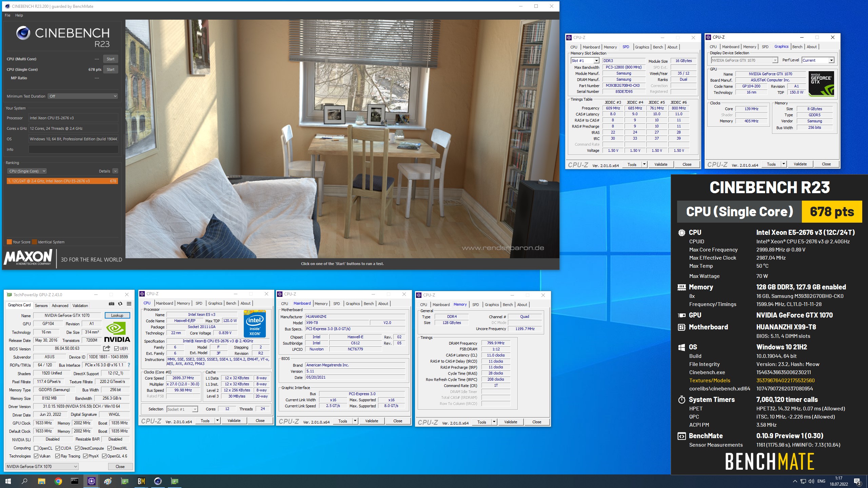
Task: Open the Perf Level Current dropdown
Action: pos(818,60)
